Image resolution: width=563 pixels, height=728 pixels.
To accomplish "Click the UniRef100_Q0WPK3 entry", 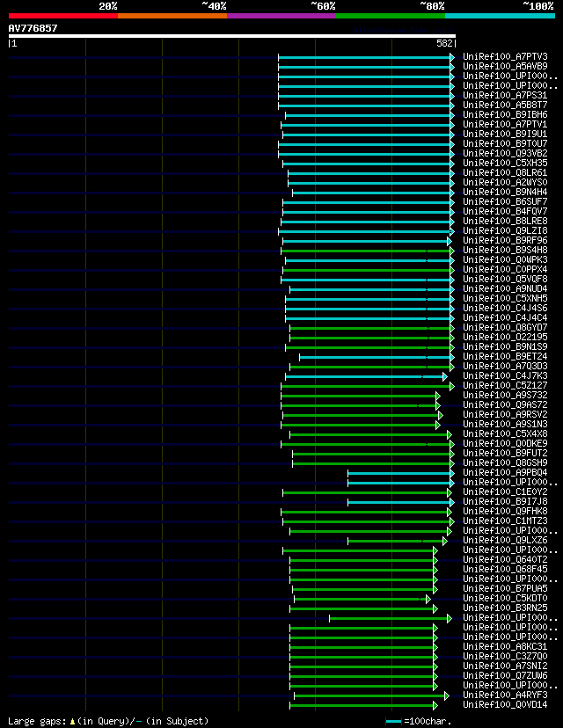I will pos(505,259).
